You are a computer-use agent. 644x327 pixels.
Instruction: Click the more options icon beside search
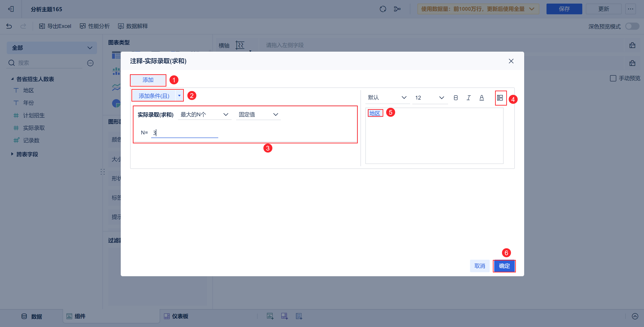click(90, 63)
